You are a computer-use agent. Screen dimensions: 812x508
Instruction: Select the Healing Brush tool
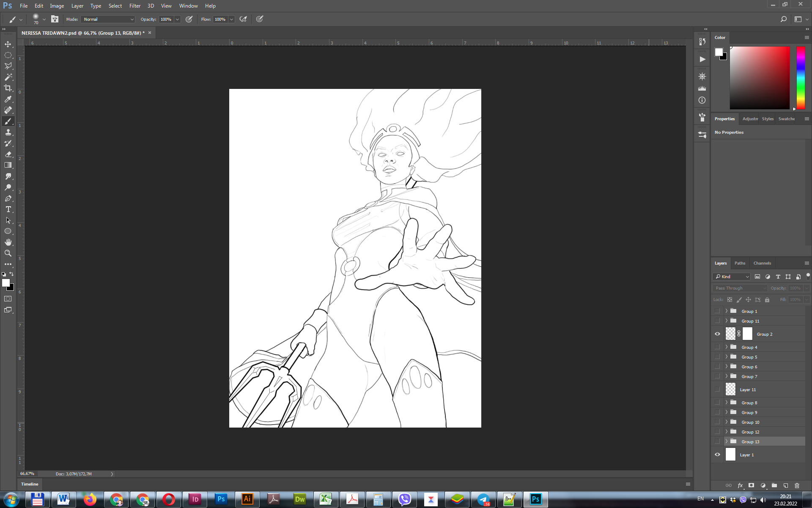coord(8,110)
